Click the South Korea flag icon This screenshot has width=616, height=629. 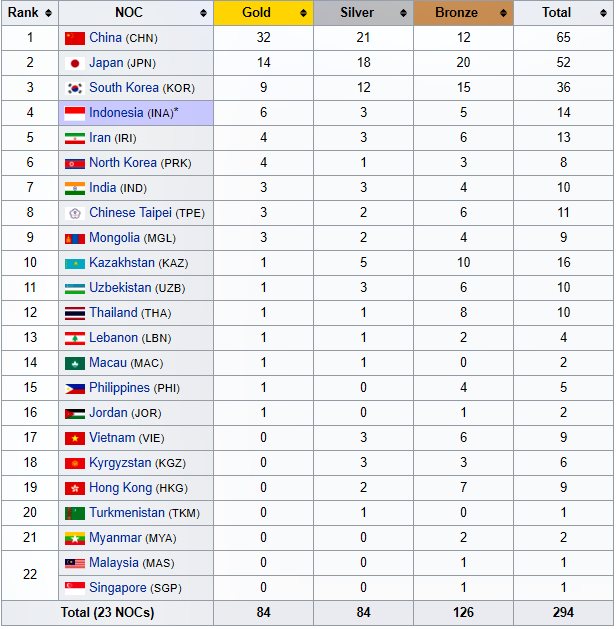tap(75, 88)
